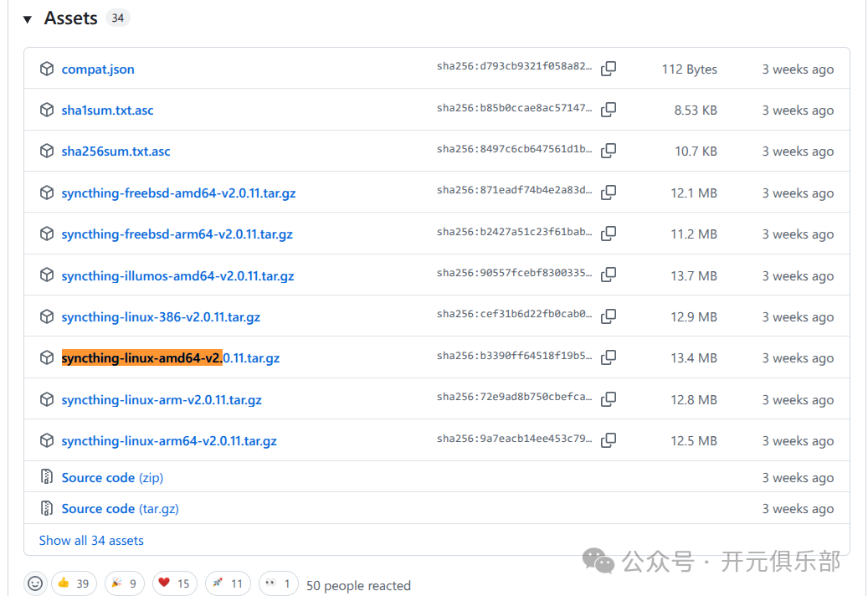Toggle the rocket reaction with 11
Screen dimensions: 868x596
pyautogui.click(x=226, y=583)
